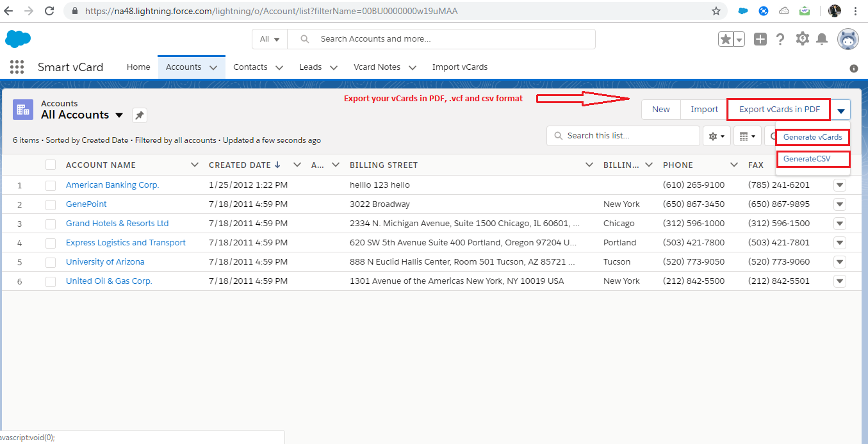Open the Notifications bell icon
The width and height of the screenshot is (868, 444).
pyautogui.click(x=823, y=39)
